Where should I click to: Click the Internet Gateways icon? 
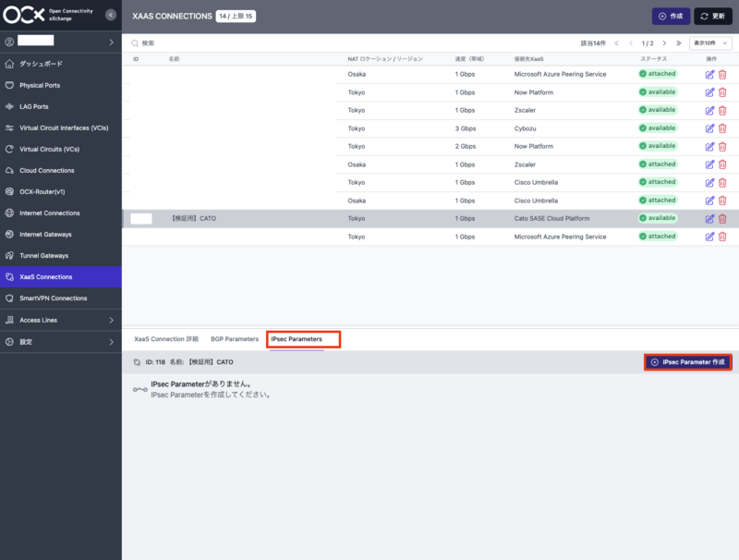tap(9, 235)
